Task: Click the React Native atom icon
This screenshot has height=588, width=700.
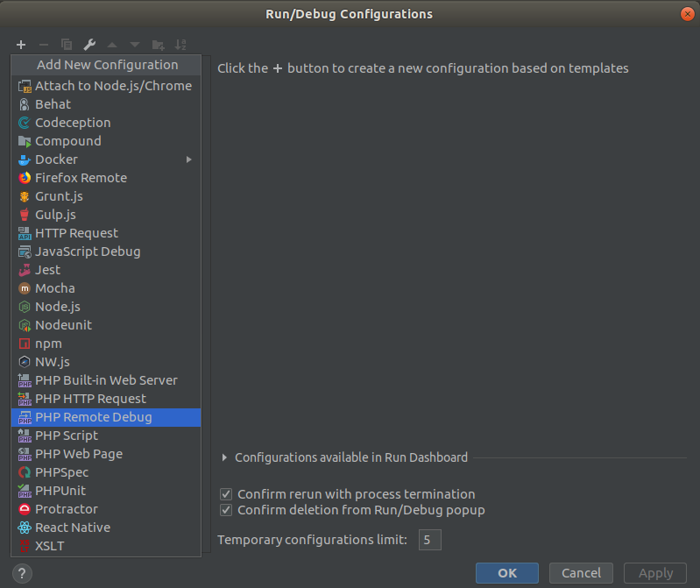Action: pos(25,528)
